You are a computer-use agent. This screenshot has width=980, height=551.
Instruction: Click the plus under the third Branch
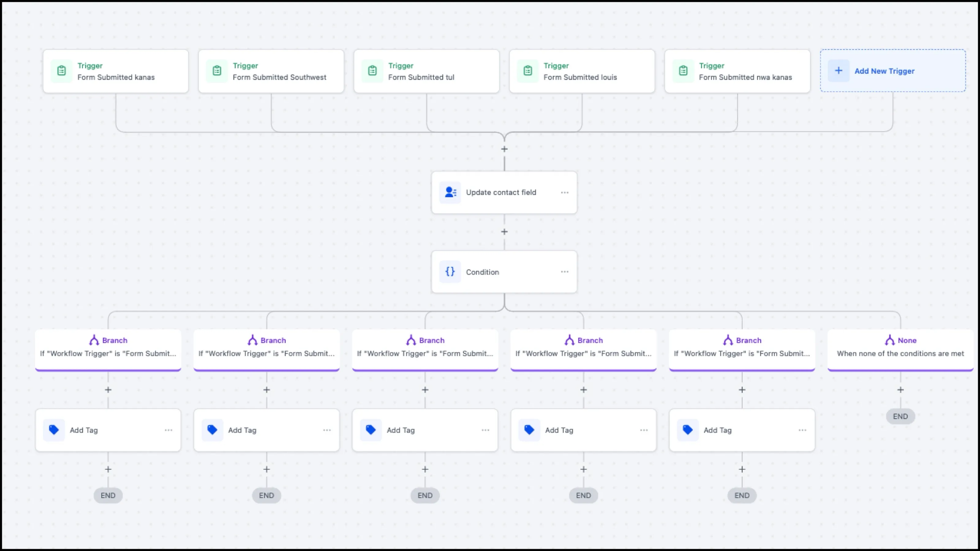click(x=425, y=390)
